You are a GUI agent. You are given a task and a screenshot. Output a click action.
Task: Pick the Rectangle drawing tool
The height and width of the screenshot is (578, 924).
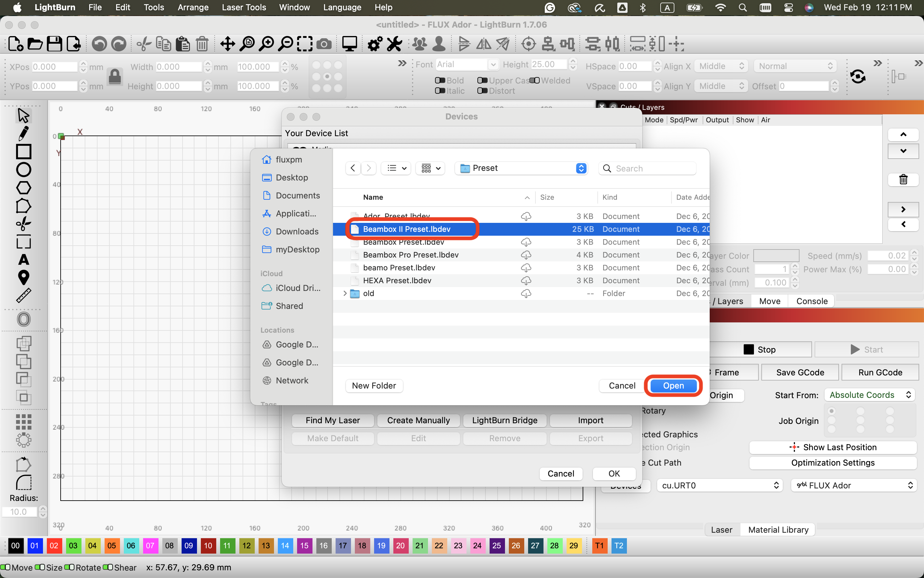click(x=23, y=151)
